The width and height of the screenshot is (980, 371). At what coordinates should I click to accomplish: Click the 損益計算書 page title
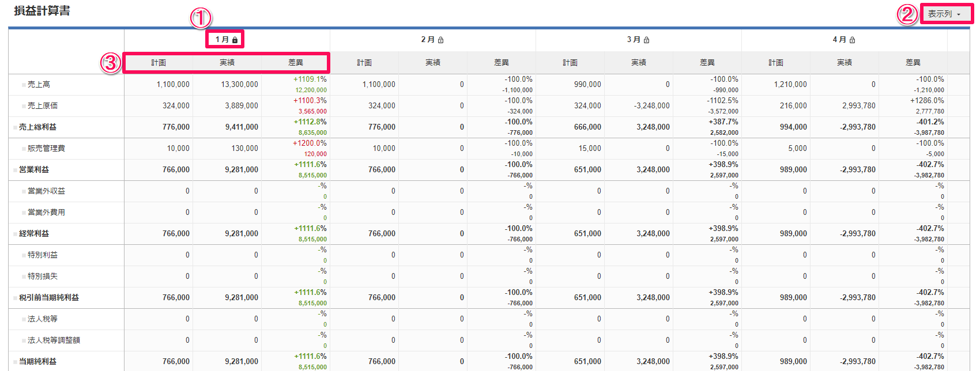click(x=42, y=11)
